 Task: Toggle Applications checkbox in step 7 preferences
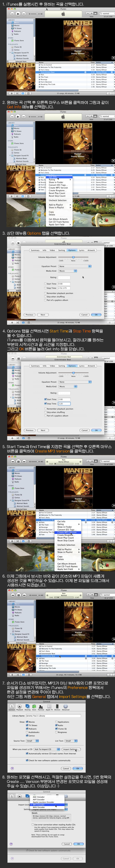tap(56, 722)
